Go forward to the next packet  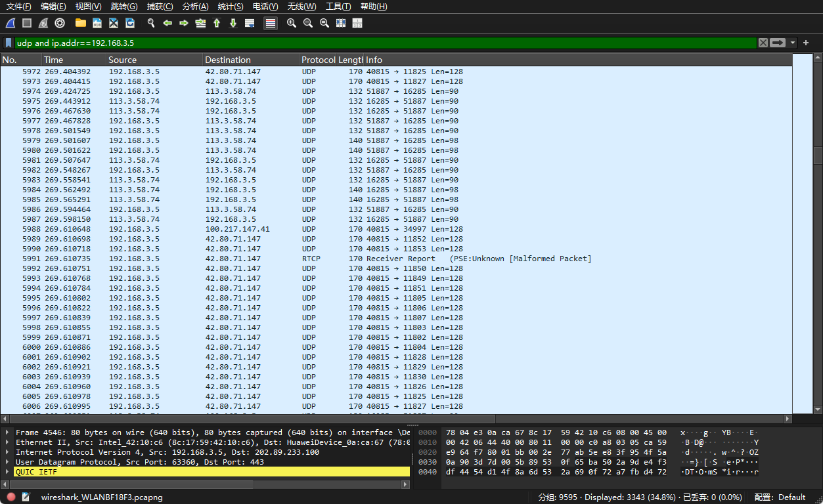pyautogui.click(x=184, y=23)
